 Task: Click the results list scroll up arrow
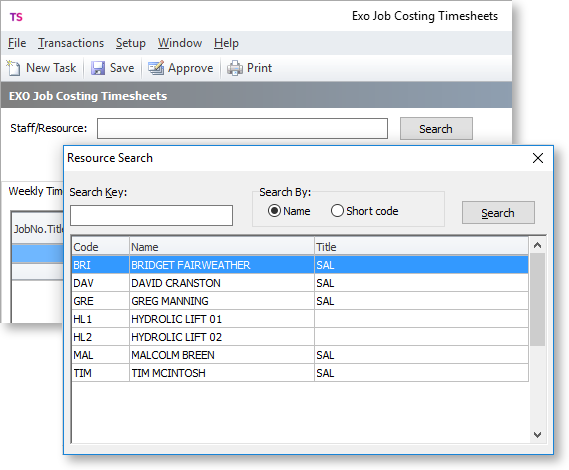537,245
